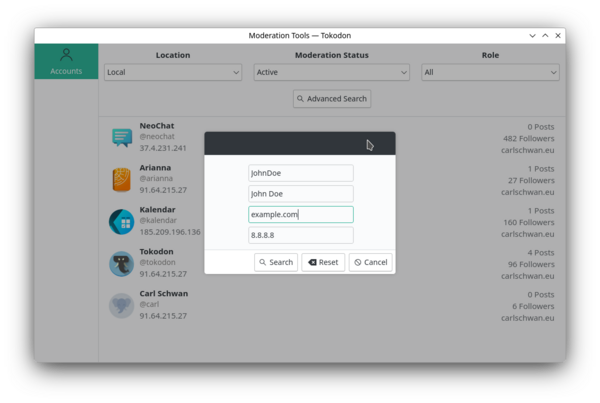Close the Moderation Tools window
This screenshot has width=600, height=403.
[557, 36]
